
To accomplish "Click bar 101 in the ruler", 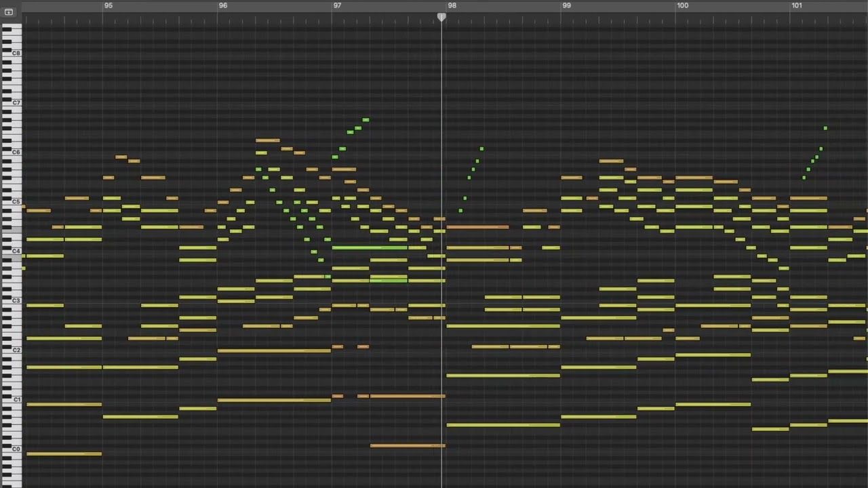I will 797,5.
